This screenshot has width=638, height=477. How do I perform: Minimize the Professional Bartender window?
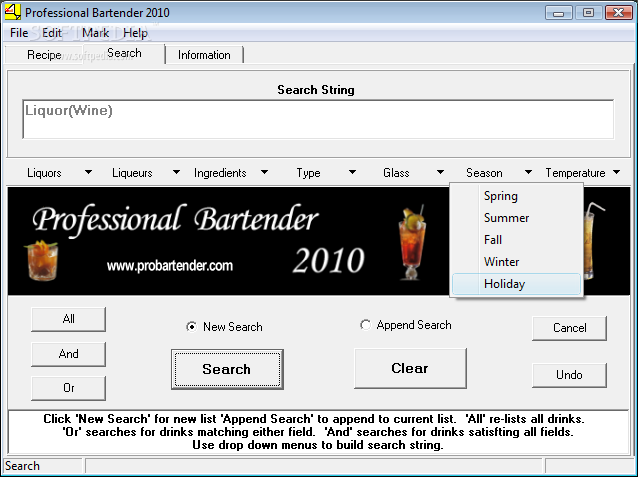559,13
